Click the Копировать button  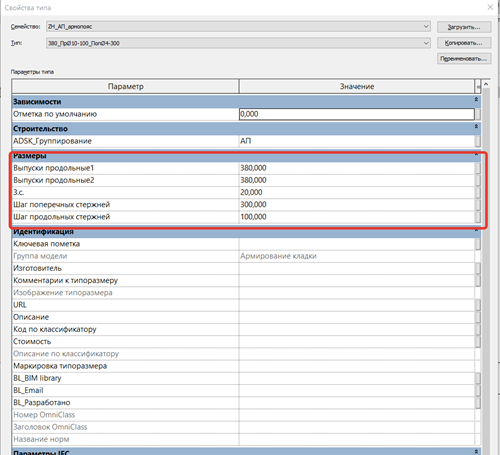464,43
